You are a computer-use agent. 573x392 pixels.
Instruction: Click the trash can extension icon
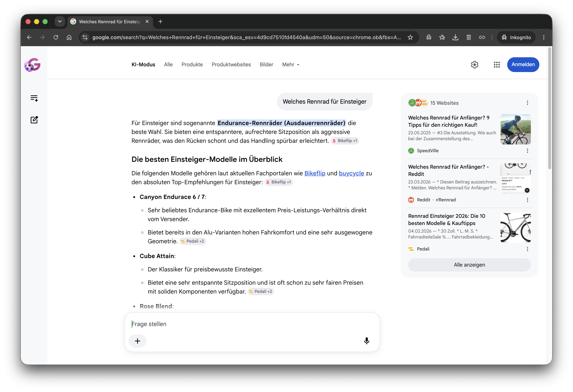(469, 37)
